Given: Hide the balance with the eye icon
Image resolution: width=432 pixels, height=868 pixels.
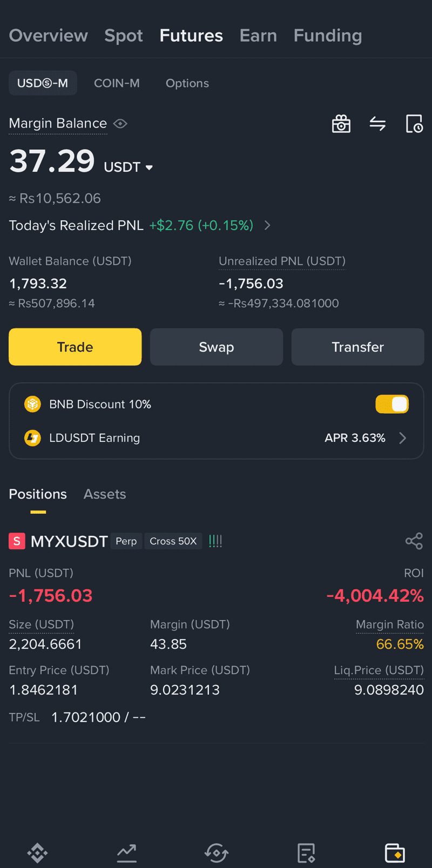Looking at the screenshot, I should pos(120,124).
